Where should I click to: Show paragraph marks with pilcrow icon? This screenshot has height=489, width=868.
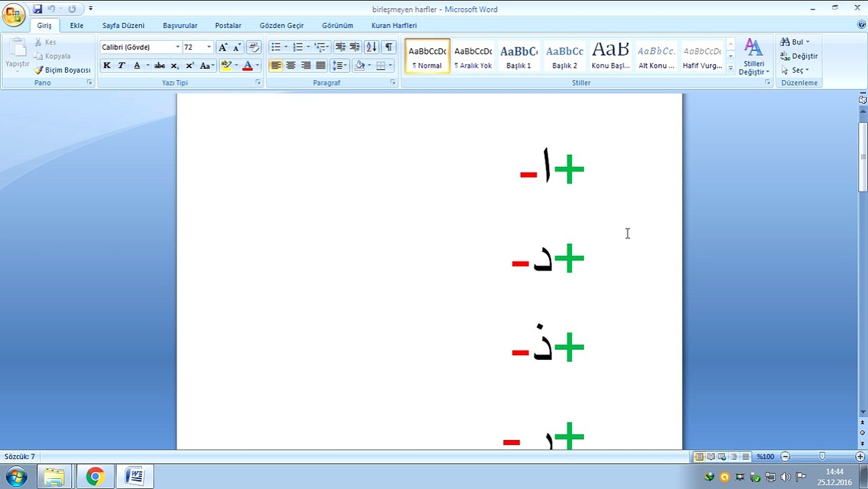388,47
